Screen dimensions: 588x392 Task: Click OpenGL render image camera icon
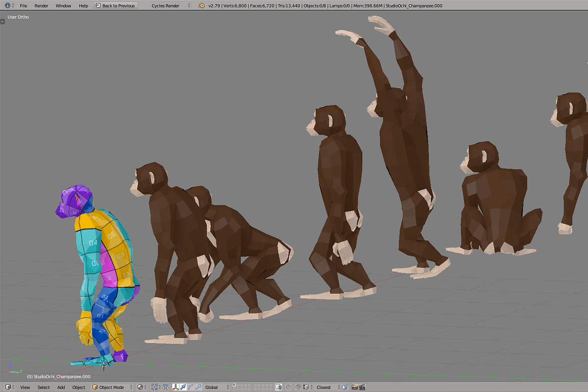tap(354, 387)
